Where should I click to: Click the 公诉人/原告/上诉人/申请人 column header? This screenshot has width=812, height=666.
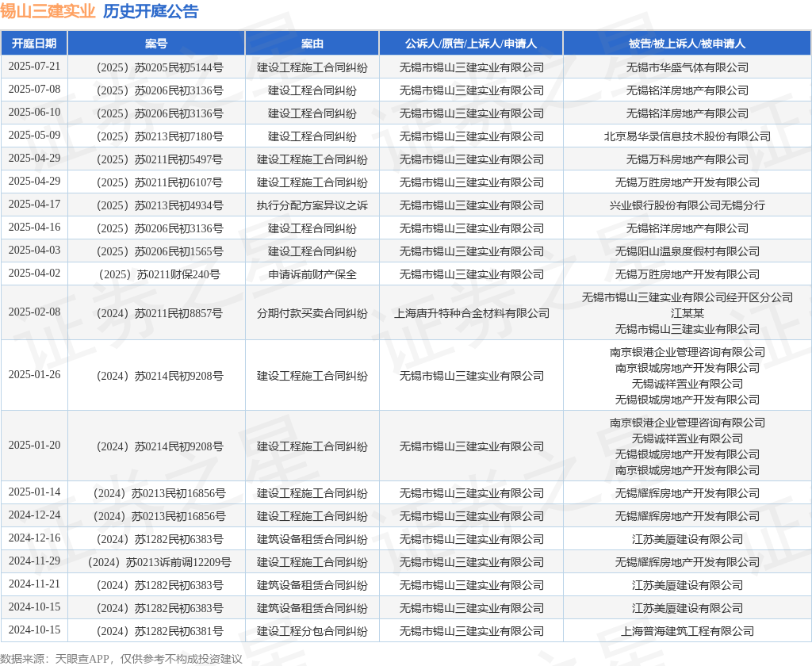pyautogui.click(x=471, y=44)
